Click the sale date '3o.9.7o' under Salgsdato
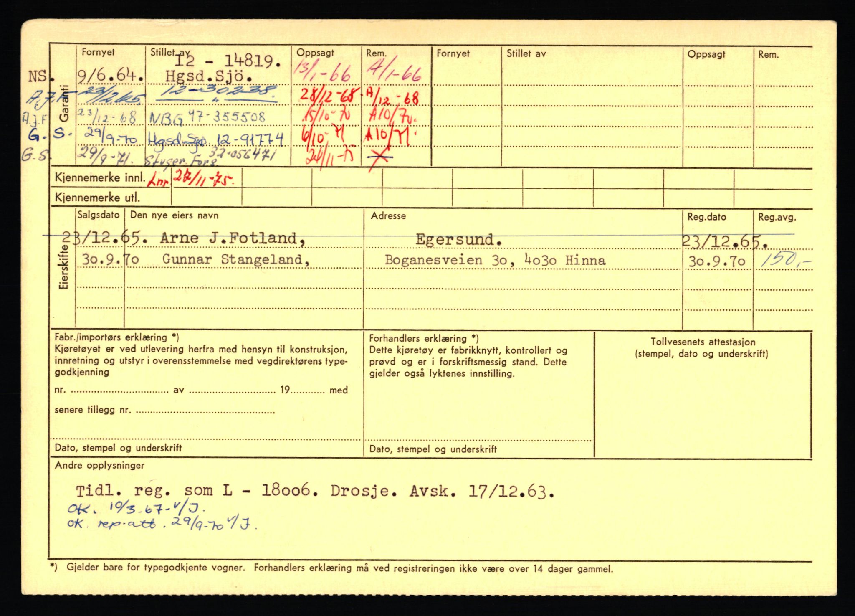Screen dimensions: 855x616 click(x=110, y=260)
